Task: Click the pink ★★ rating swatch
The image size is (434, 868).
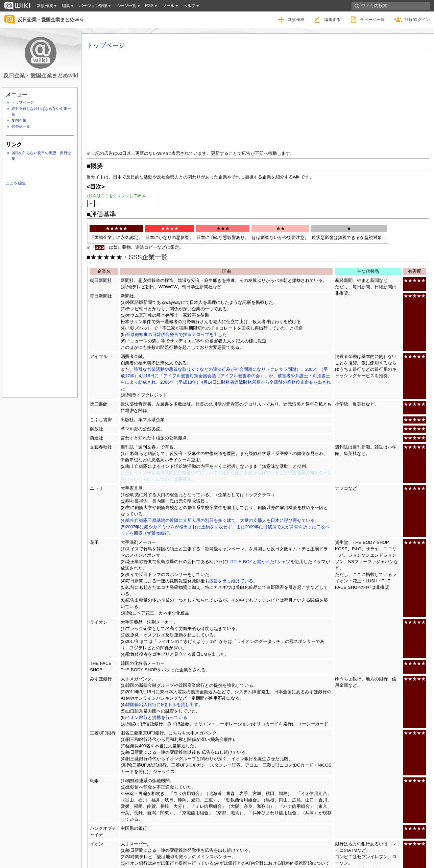Action: [280, 228]
